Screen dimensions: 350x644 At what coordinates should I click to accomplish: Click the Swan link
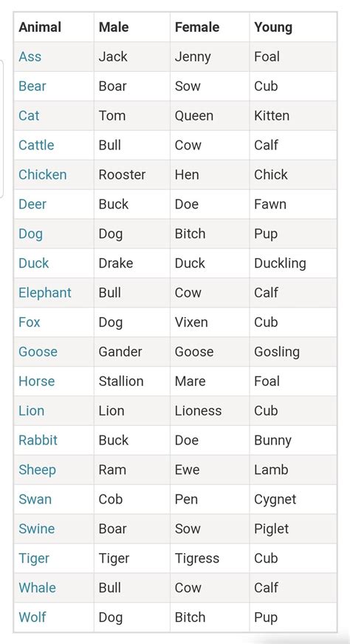pos(35,500)
